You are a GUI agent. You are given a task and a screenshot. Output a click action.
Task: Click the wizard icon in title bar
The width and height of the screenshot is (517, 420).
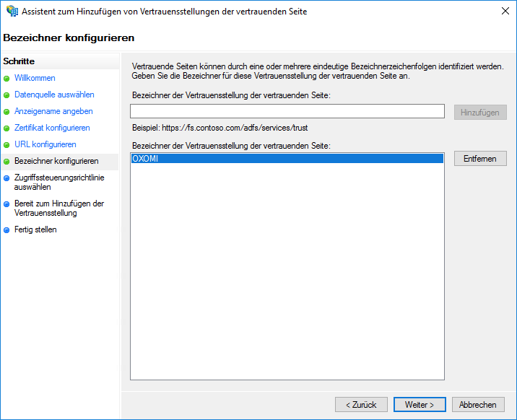12,12
